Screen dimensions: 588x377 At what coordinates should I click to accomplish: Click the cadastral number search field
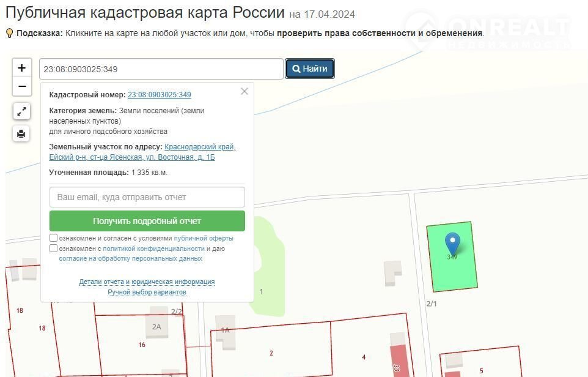[161, 69]
